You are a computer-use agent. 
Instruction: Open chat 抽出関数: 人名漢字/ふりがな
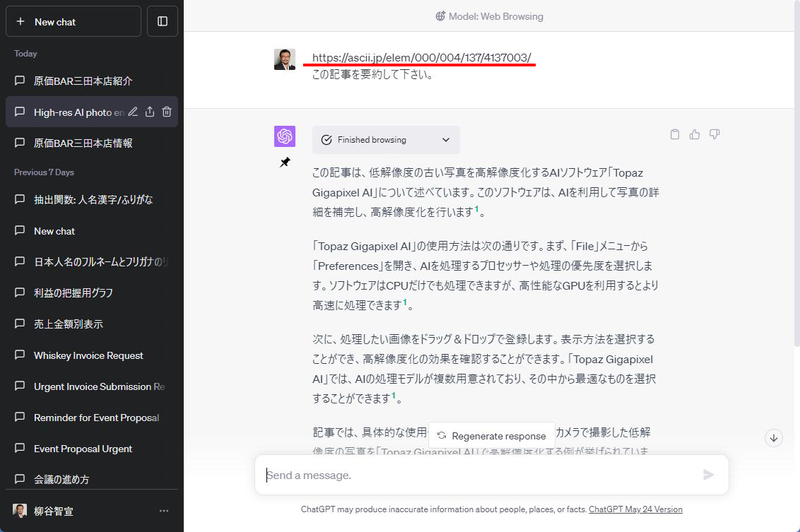click(92, 199)
